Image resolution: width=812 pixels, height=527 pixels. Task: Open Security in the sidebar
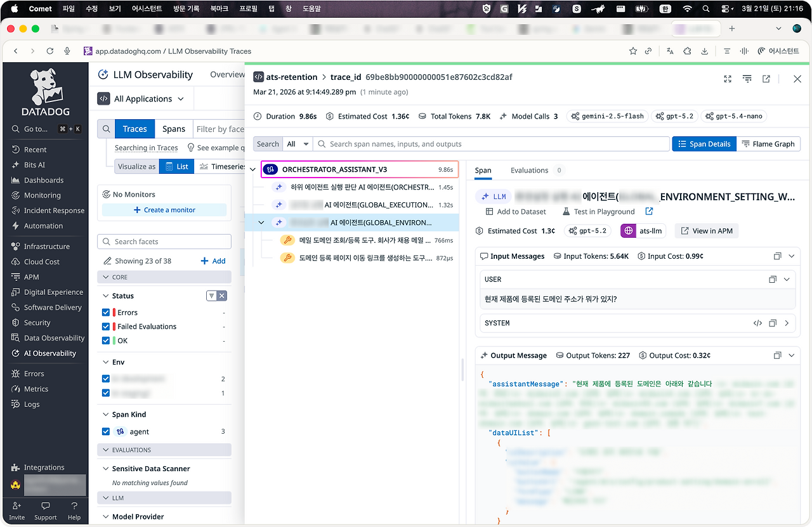click(37, 322)
